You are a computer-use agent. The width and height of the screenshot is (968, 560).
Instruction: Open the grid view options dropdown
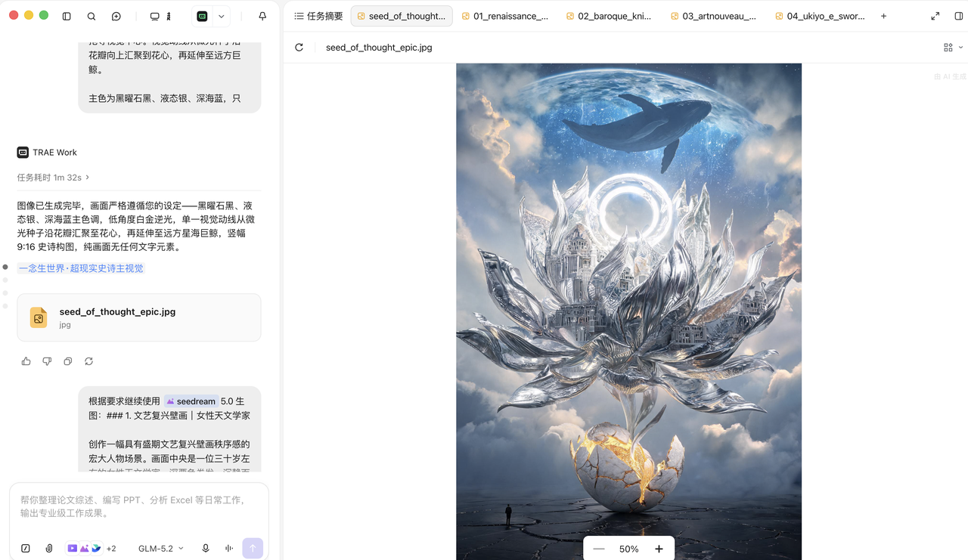pos(952,47)
